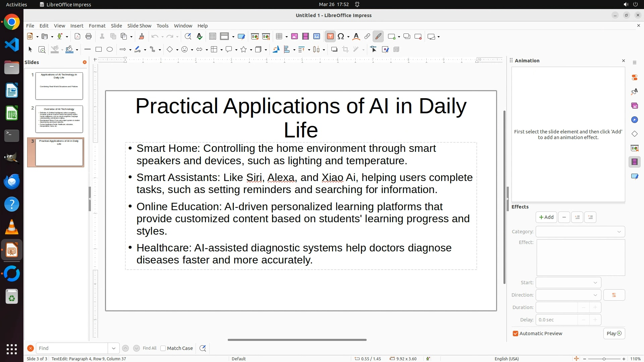
Task: Select the Rectangle drawing tool
Action: [99, 50]
